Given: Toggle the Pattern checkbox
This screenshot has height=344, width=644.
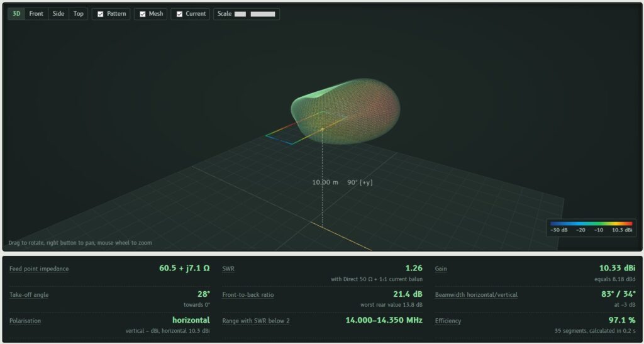Looking at the screenshot, I should pos(100,14).
